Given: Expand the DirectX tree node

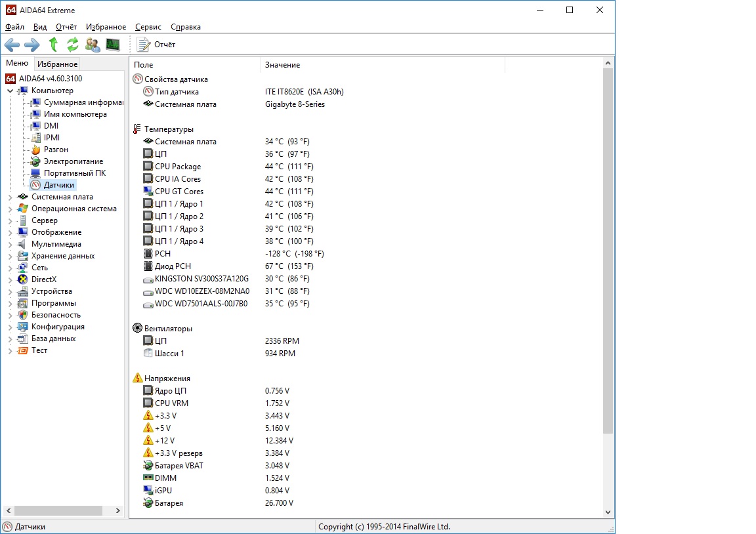Looking at the screenshot, I should click(x=10, y=279).
